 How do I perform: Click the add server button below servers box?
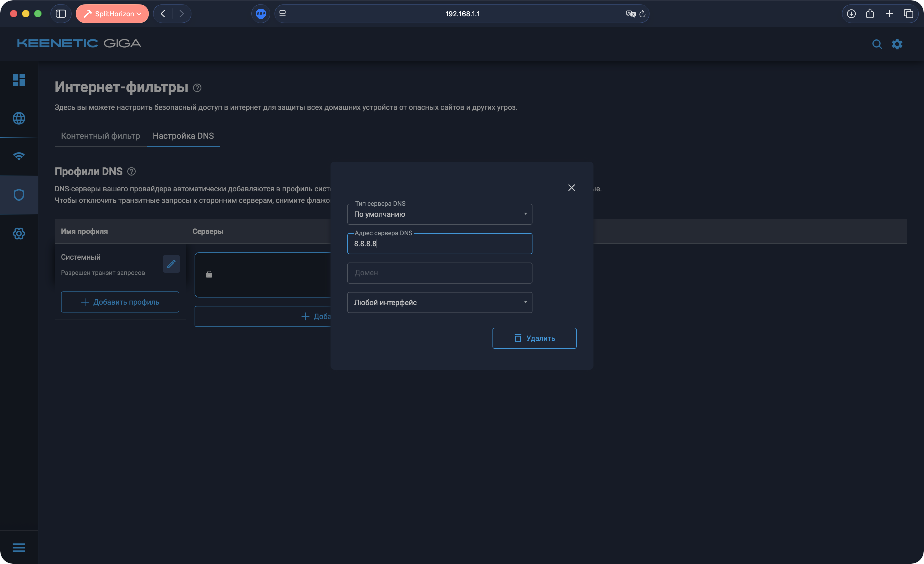coord(262,317)
